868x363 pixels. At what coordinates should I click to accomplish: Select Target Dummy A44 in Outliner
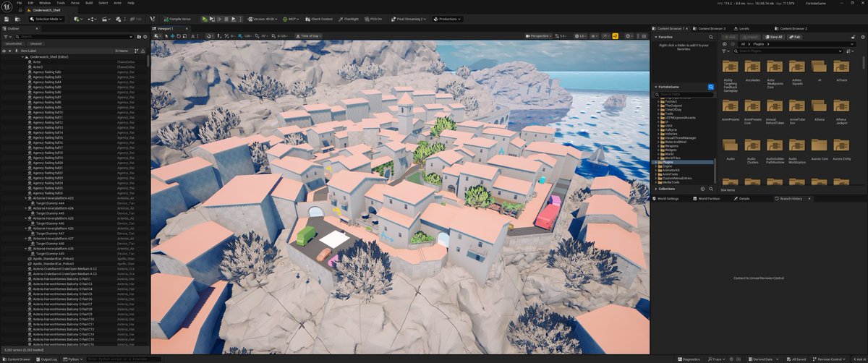[51, 203]
